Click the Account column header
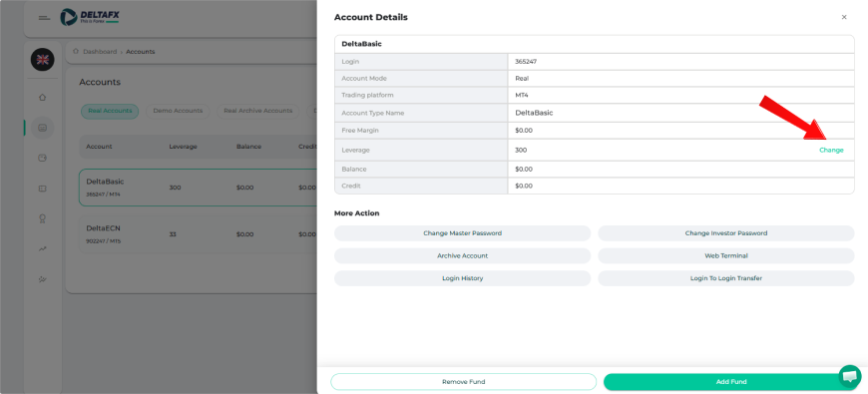This screenshot has height=394, width=868. 99,147
